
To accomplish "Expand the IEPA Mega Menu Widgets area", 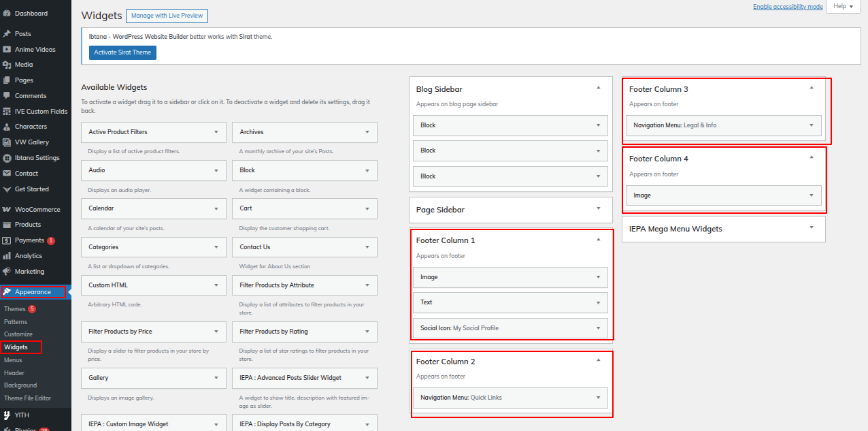I will pyautogui.click(x=811, y=228).
